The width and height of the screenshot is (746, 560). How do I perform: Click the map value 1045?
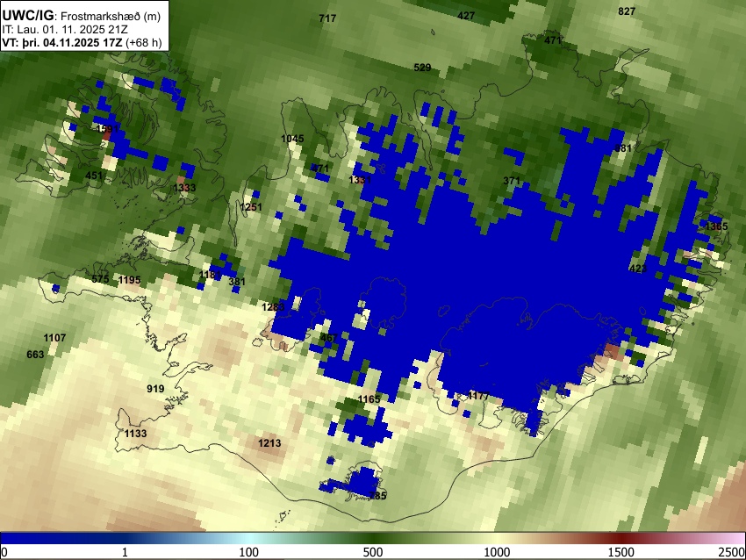292,139
